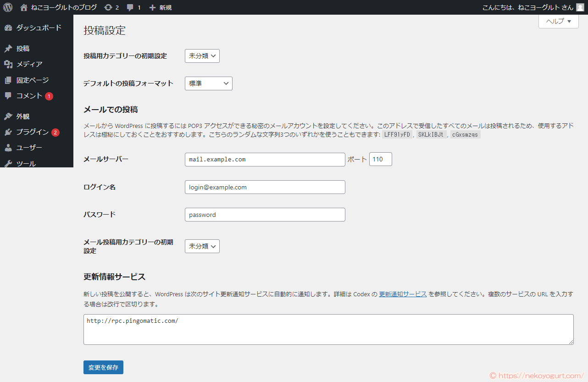Click inside the ポート number field
The width and height of the screenshot is (588, 382).
(x=380, y=159)
